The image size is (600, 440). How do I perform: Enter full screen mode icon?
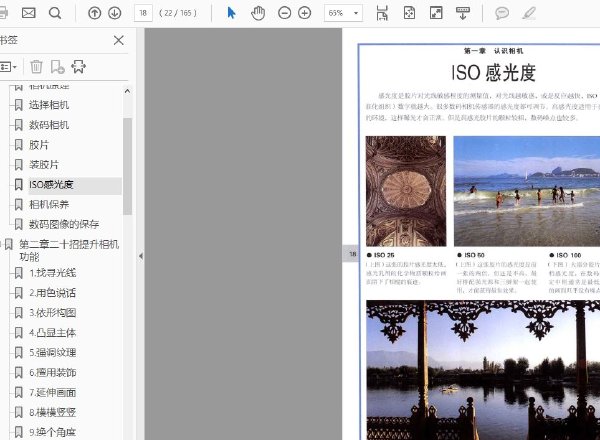(x=436, y=13)
